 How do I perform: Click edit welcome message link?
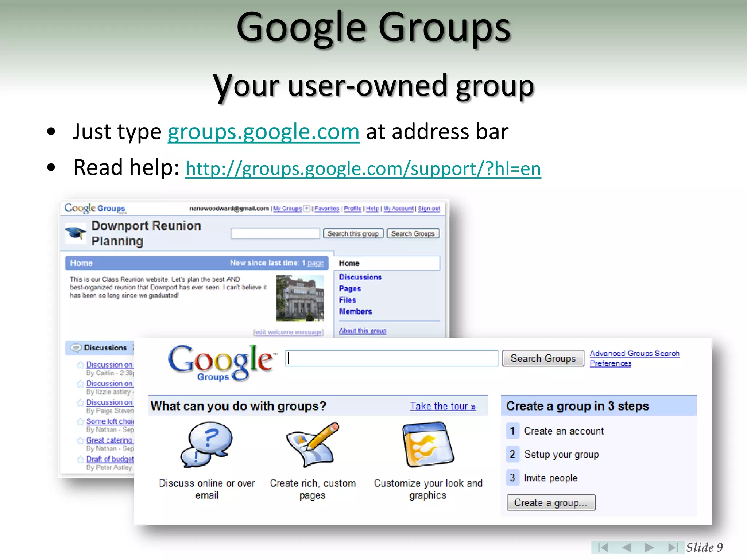pyautogui.click(x=289, y=332)
